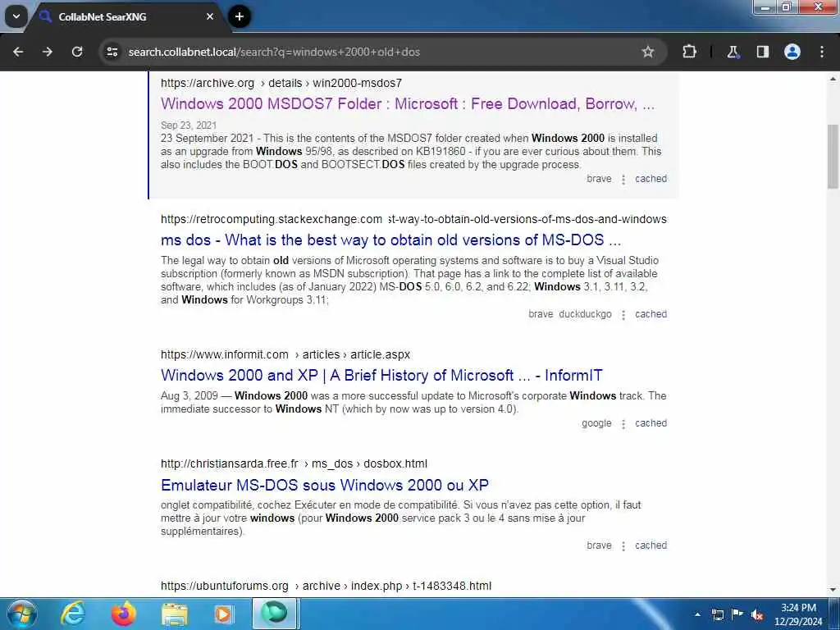Open cached version of retrocomputing result
840x630 pixels.
[651, 314]
